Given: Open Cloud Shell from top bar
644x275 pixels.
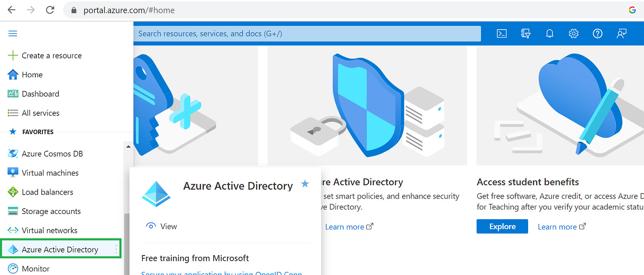Looking at the screenshot, I should tap(502, 34).
